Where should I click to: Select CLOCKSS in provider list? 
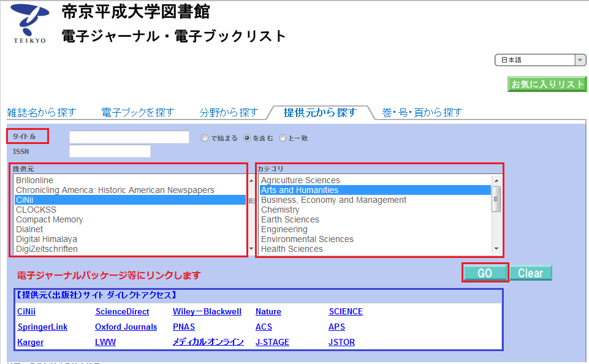pos(130,210)
